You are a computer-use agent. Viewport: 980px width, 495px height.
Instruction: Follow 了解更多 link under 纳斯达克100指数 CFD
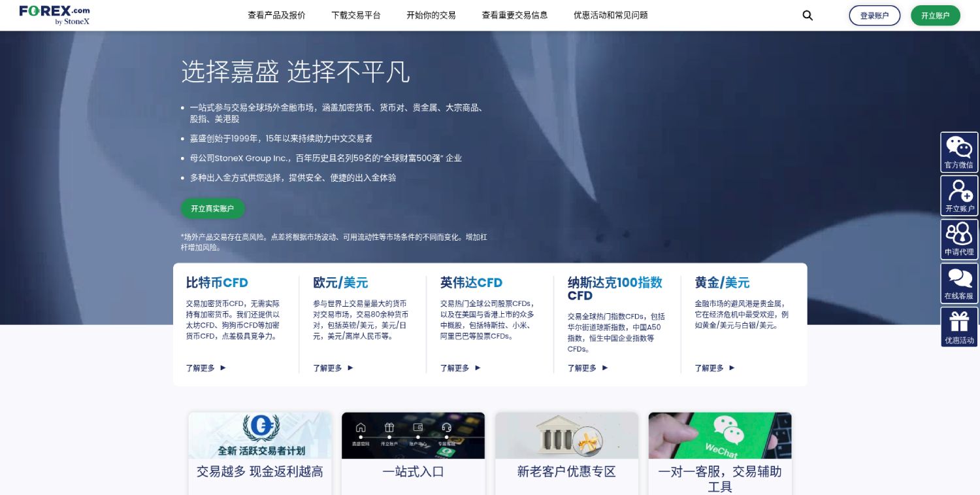pos(582,368)
